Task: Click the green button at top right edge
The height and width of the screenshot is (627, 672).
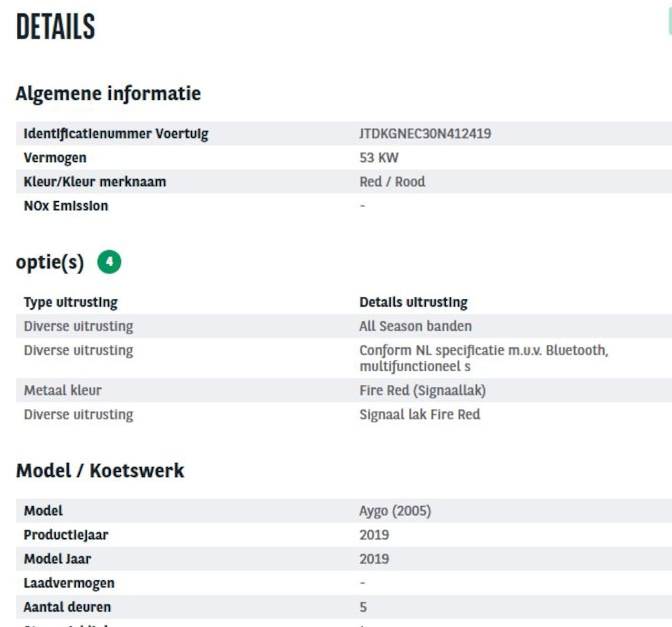Action: [669, 22]
